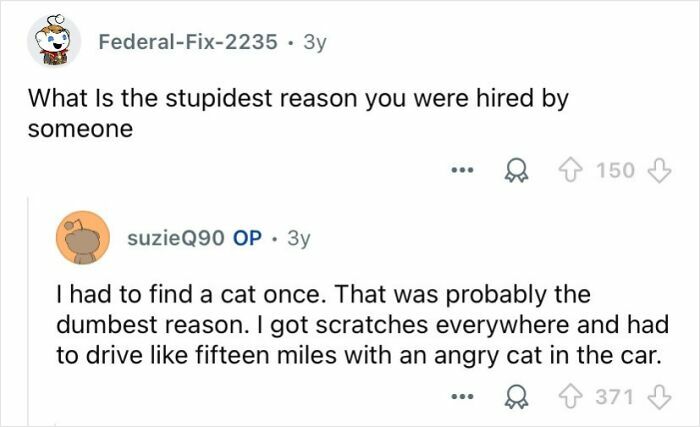Click the 150 vote count

click(616, 171)
